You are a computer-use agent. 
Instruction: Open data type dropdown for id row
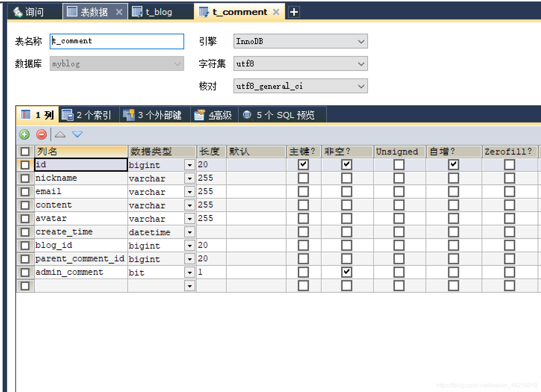point(190,165)
